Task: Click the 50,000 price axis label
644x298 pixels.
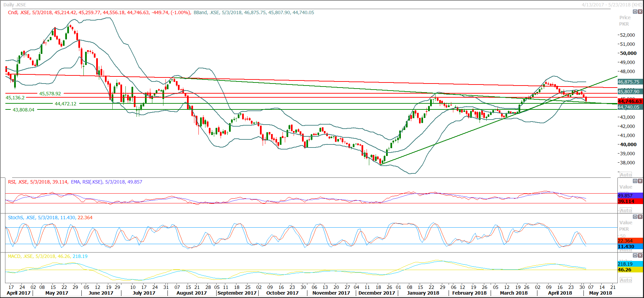Action: (628, 53)
